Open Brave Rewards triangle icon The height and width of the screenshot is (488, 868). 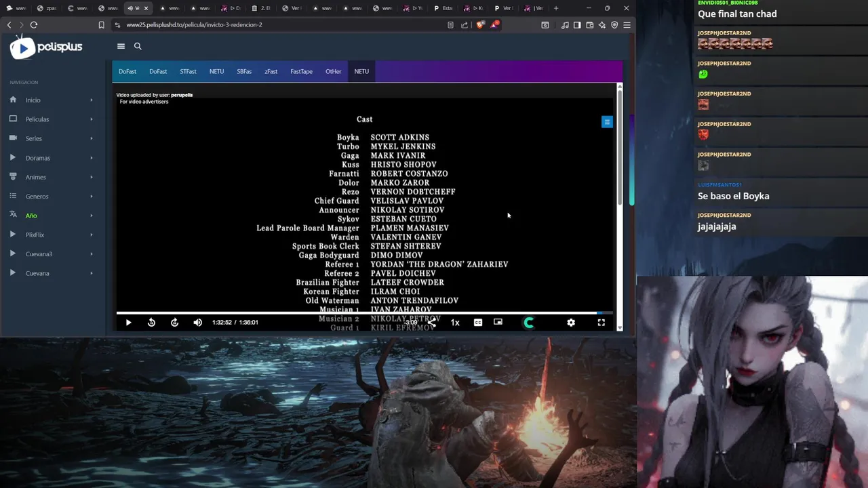[494, 25]
